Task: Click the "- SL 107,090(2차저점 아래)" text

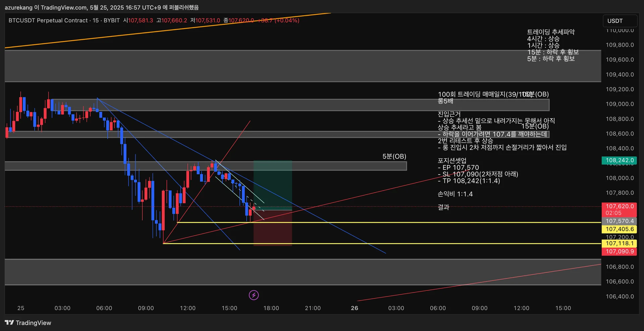Action: pos(478,174)
